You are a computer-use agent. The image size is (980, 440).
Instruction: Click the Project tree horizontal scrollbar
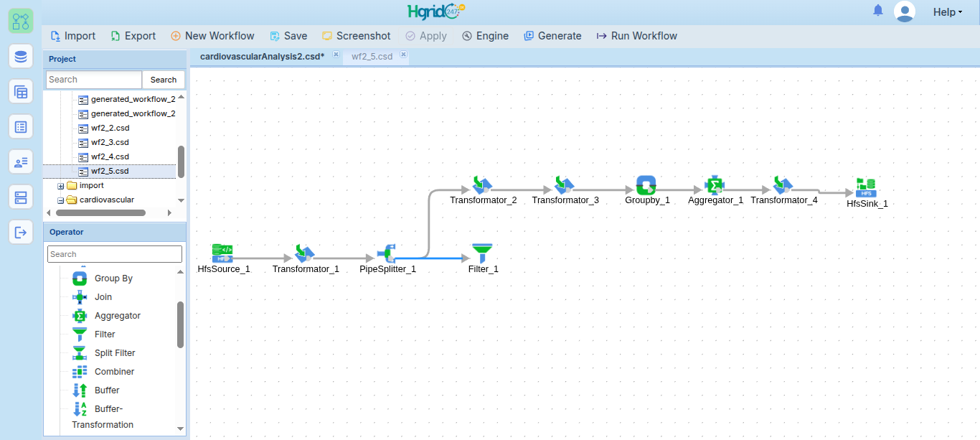(100, 212)
